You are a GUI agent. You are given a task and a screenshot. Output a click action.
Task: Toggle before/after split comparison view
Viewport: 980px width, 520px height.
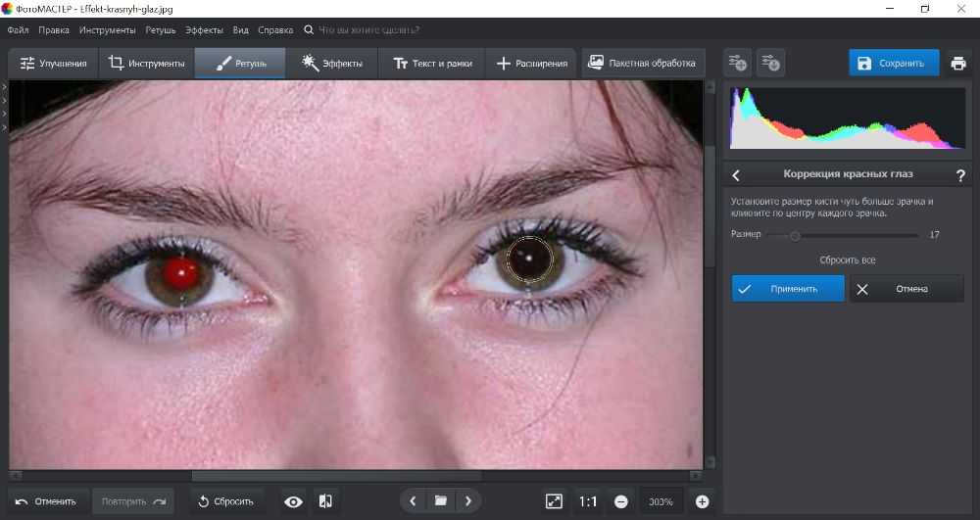[325, 501]
